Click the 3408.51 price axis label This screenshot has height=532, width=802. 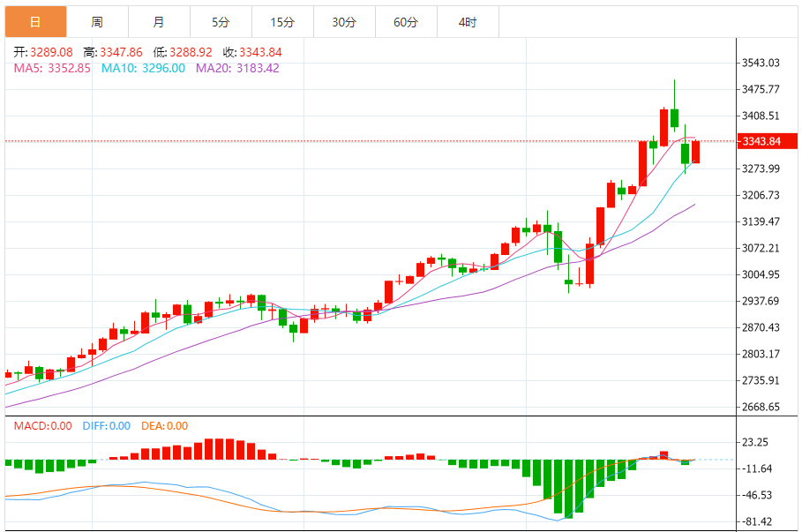pyautogui.click(x=761, y=116)
